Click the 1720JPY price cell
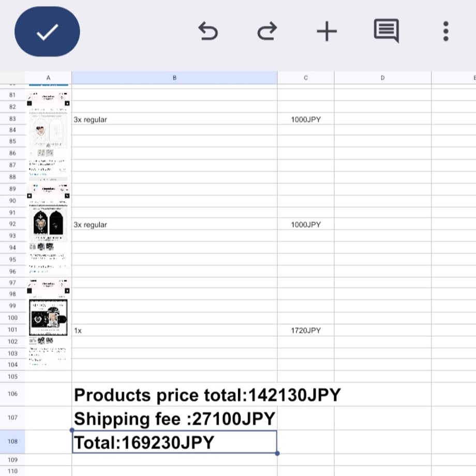Image resolution: width=476 pixels, height=476 pixels. tap(306, 330)
